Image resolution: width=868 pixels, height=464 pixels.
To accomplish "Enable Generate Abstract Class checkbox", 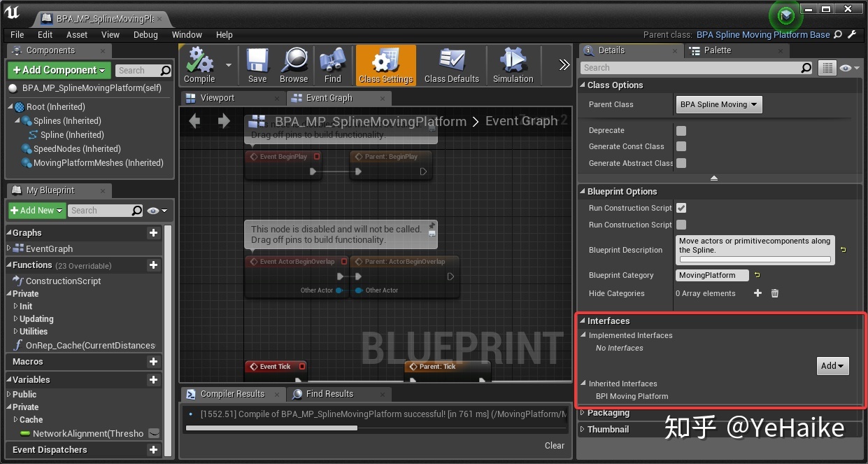I will 681,163.
